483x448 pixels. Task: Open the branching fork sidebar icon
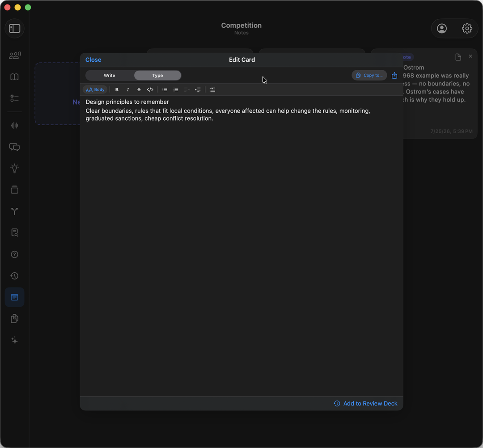point(14,211)
